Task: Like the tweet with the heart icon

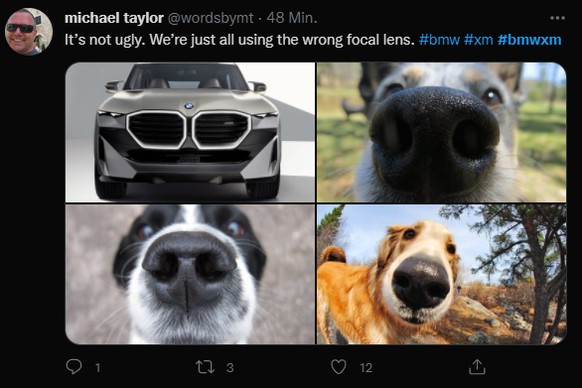Action: click(339, 366)
